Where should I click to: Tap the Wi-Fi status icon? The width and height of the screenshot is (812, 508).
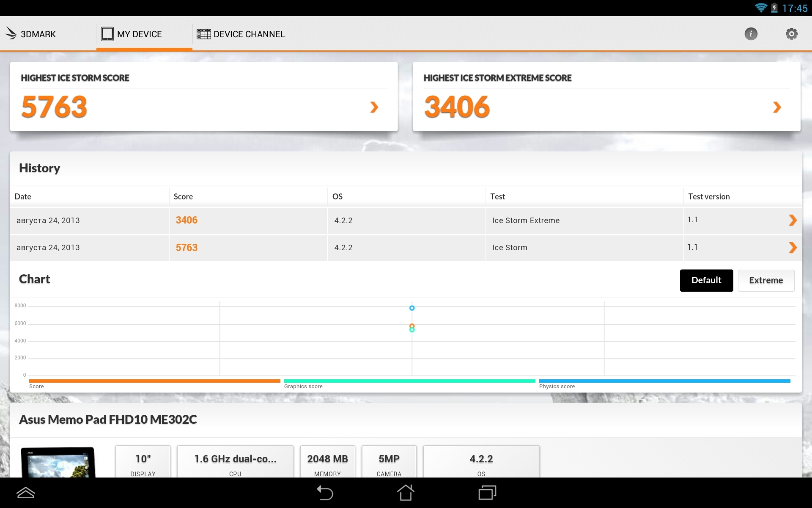click(x=761, y=8)
